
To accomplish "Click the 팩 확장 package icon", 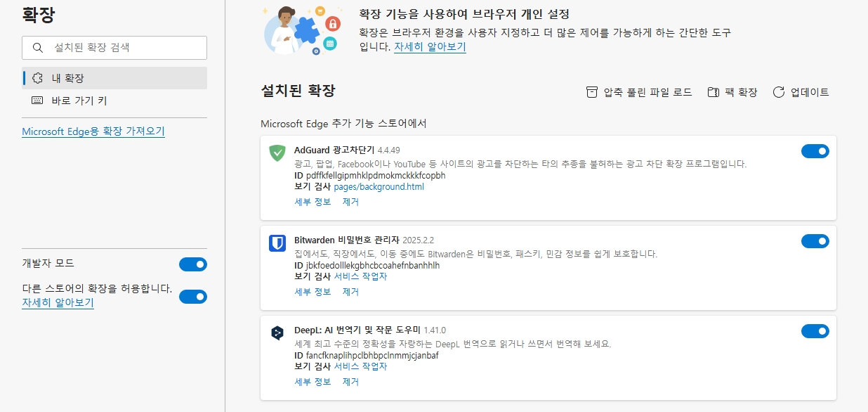I will coord(714,92).
